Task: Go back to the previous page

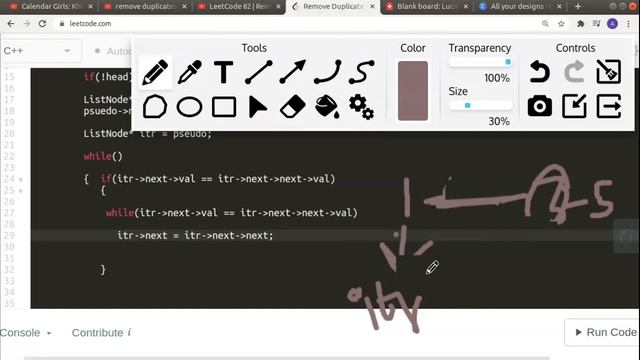Action: click(11, 24)
